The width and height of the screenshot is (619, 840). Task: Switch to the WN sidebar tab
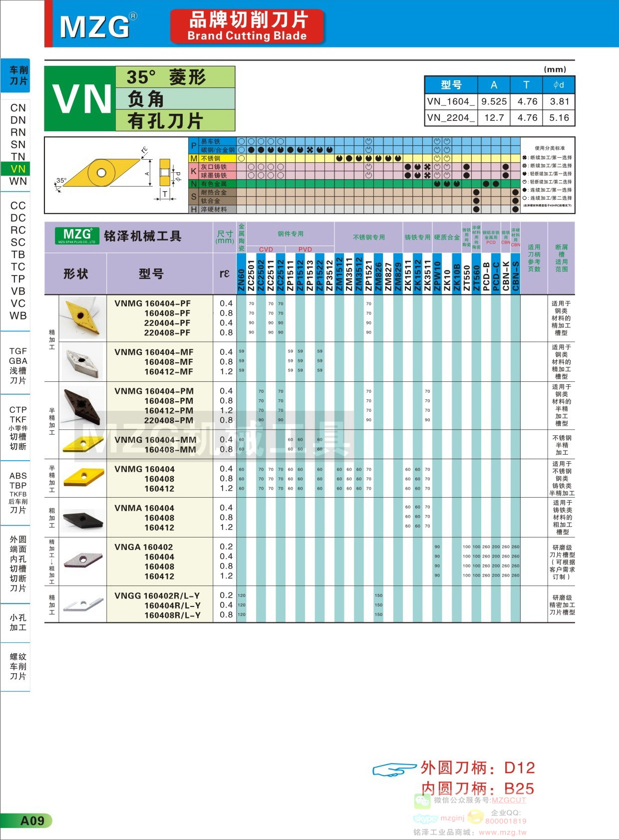[18, 181]
